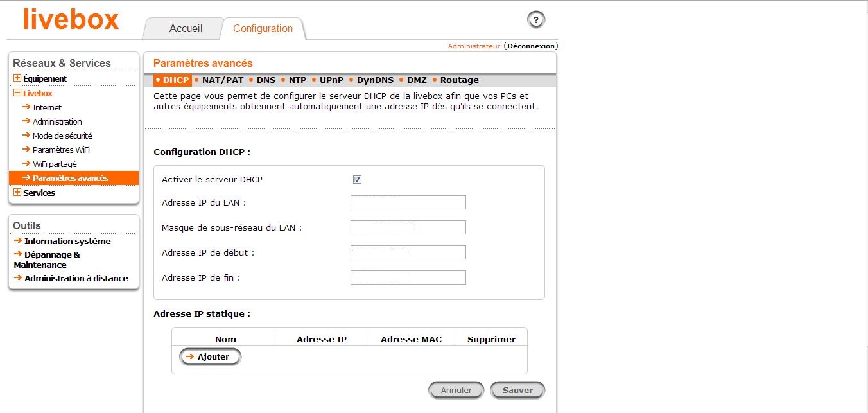The image size is (868, 413).
Task: Click the Déconnexion link
Action: [531, 46]
